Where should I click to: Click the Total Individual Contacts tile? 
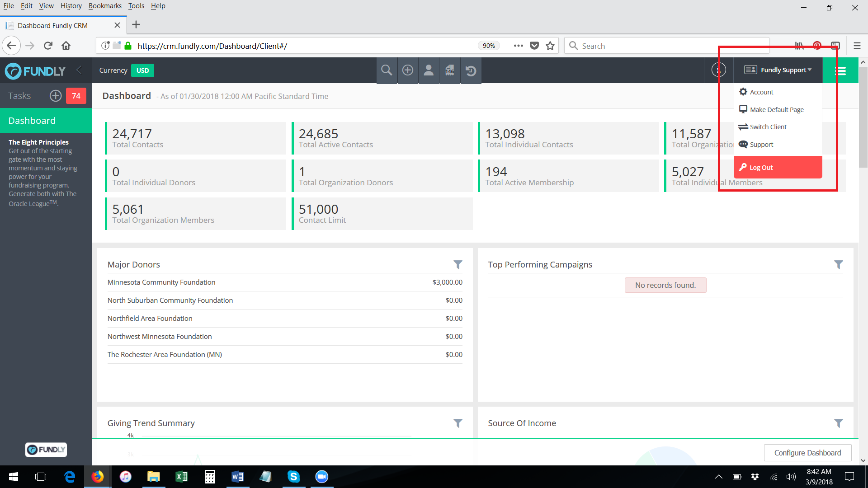pos(568,138)
